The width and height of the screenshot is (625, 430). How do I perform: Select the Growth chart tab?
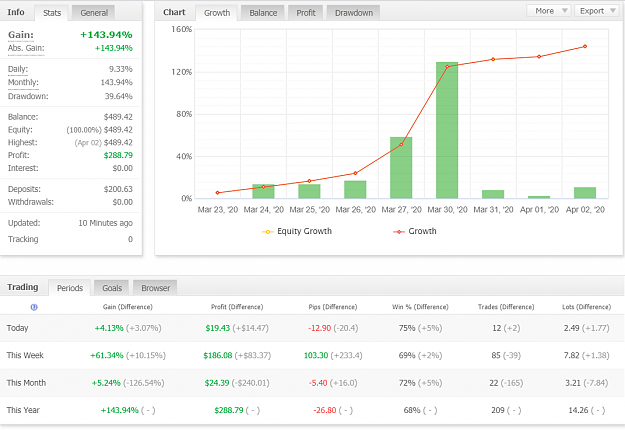[217, 13]
